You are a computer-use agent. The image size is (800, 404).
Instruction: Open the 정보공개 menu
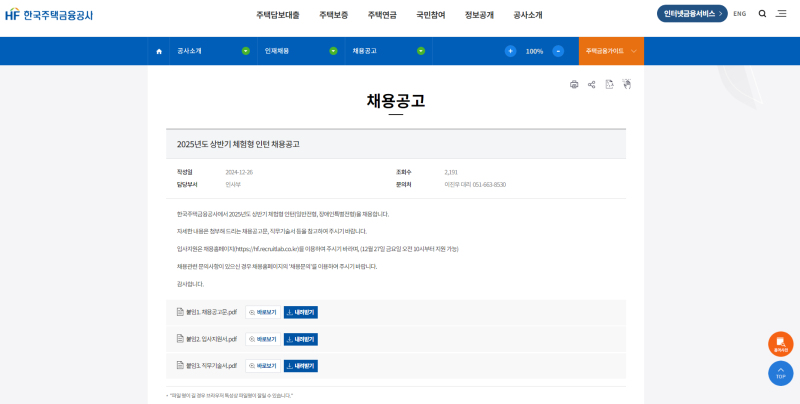[x=479, y=15]
